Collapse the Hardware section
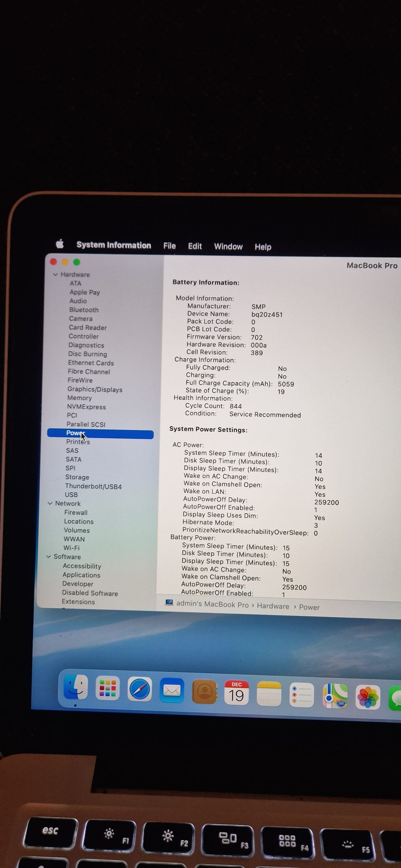401x868 pixels. pos(56,275)
